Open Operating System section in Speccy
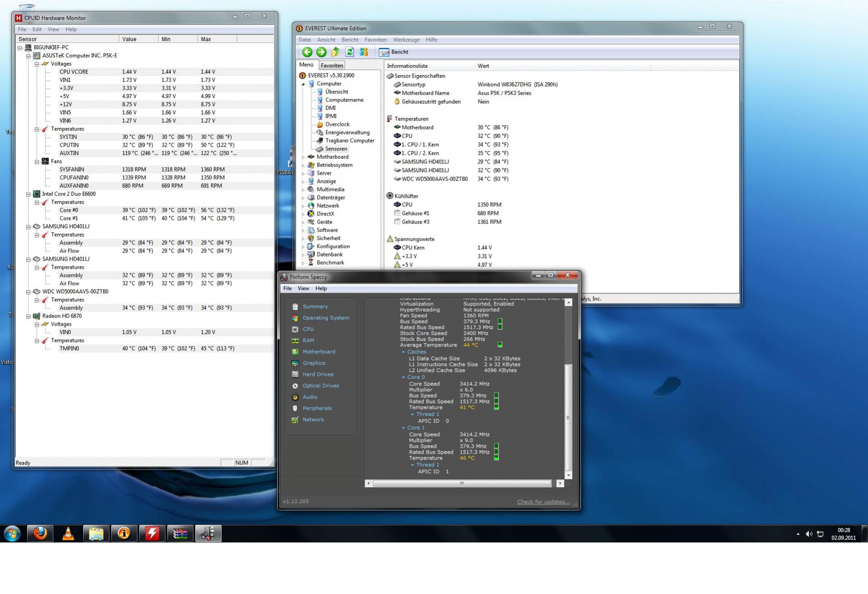 click(x=326, y=318)
